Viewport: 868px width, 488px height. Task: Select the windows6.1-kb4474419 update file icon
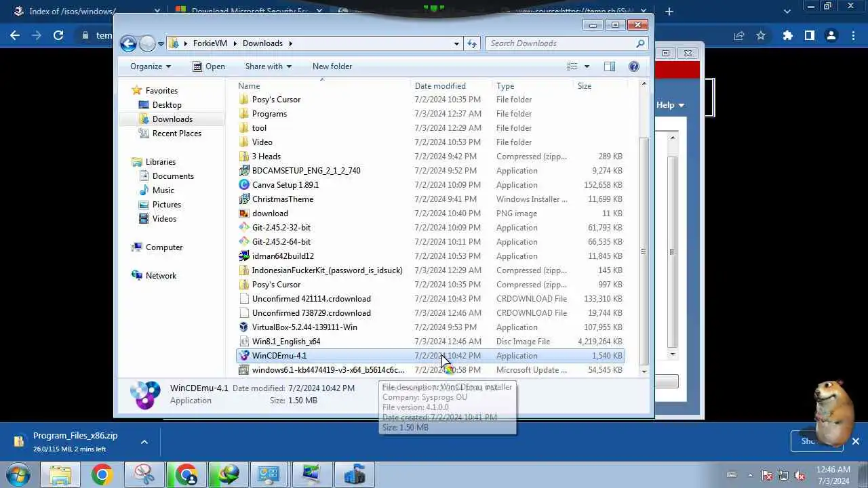(x=244, y=370)
